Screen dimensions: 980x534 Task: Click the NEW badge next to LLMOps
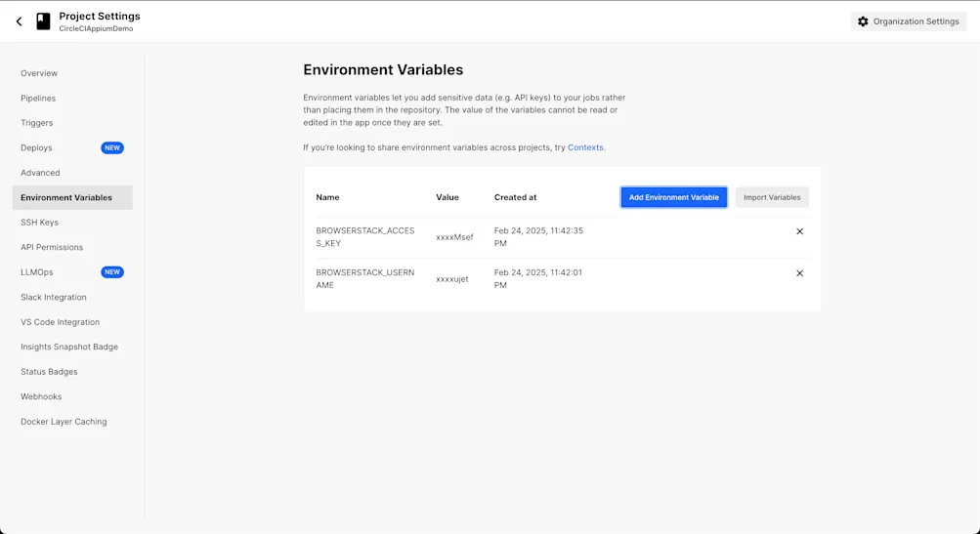112,272
